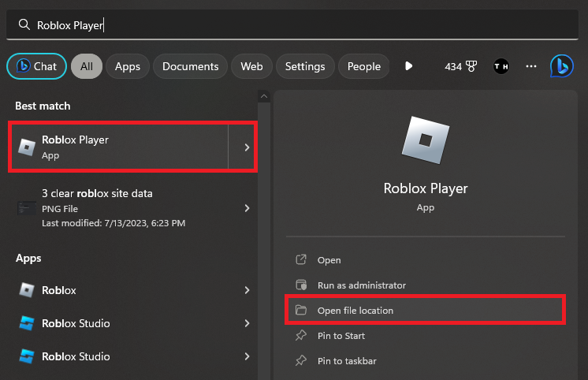Click the Roblox app icon in the Apps list

(x=27, y=290)
